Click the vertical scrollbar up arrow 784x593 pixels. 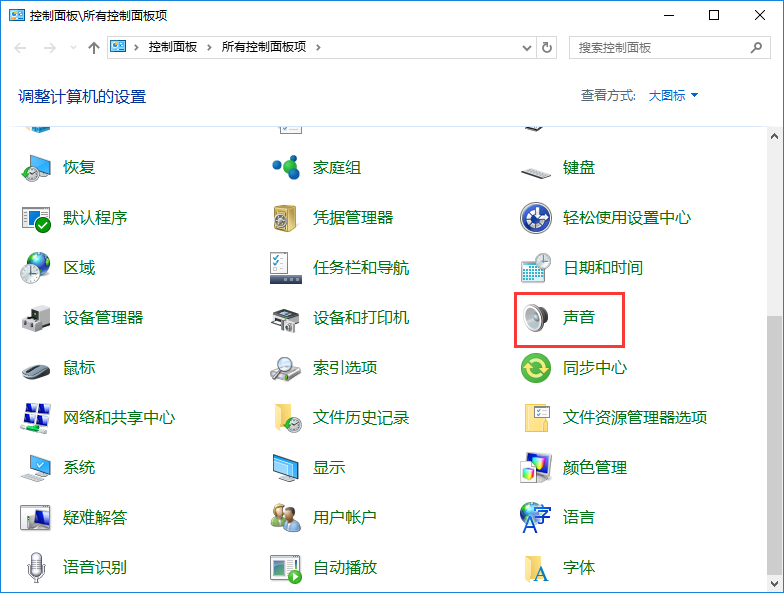(x=775, y=135)
